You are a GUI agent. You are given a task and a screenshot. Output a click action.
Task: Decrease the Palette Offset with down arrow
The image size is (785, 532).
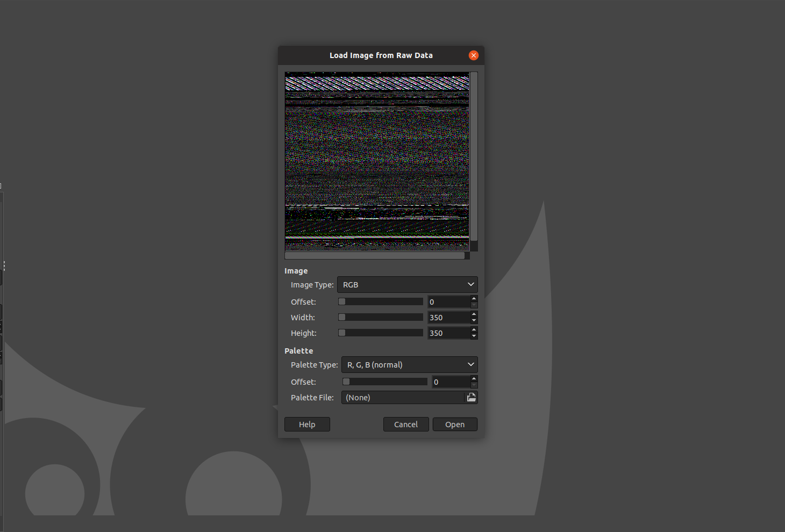[474, 385]
